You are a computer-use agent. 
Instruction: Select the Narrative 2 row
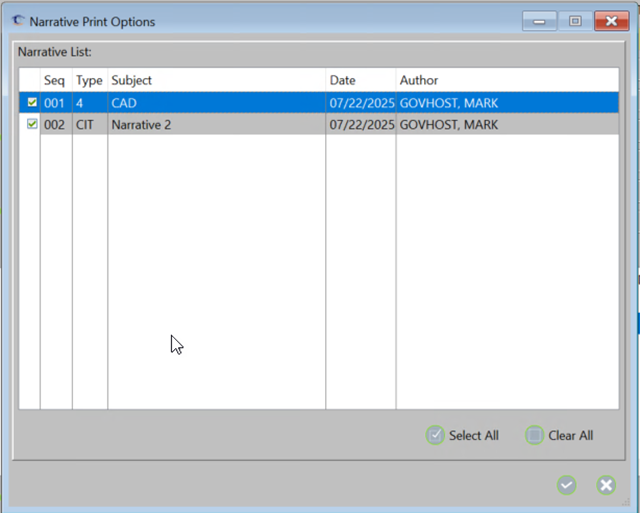(215, 124)
